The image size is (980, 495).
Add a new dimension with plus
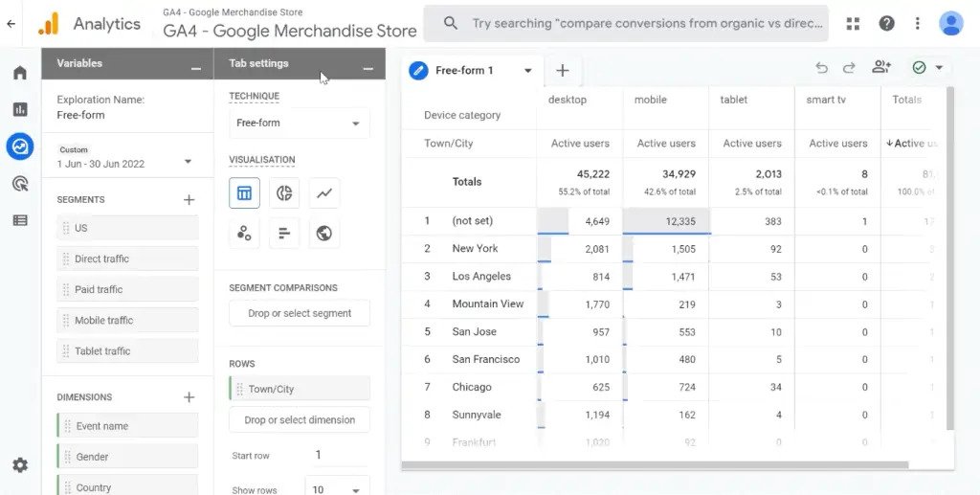(189, 397)
